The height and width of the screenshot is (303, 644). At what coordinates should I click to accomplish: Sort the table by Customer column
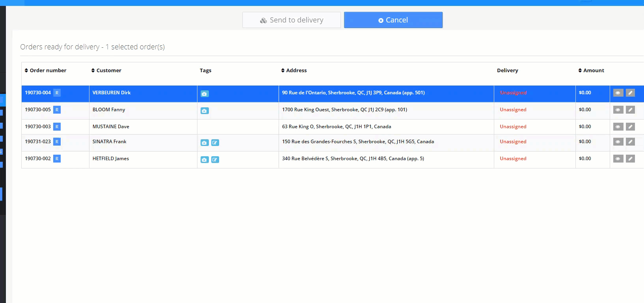(x=106, y=71)
